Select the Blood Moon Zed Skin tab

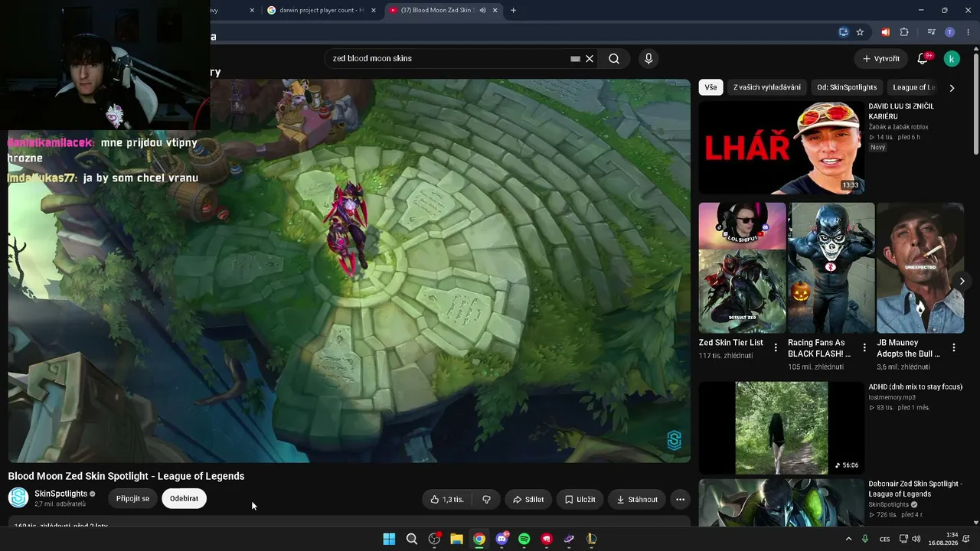pos(438,10)
